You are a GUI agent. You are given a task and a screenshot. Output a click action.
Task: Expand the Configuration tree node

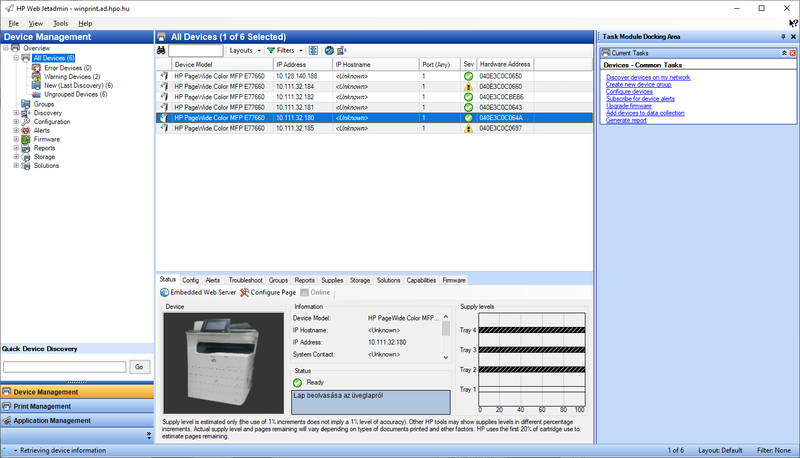(x=15, y=122)
